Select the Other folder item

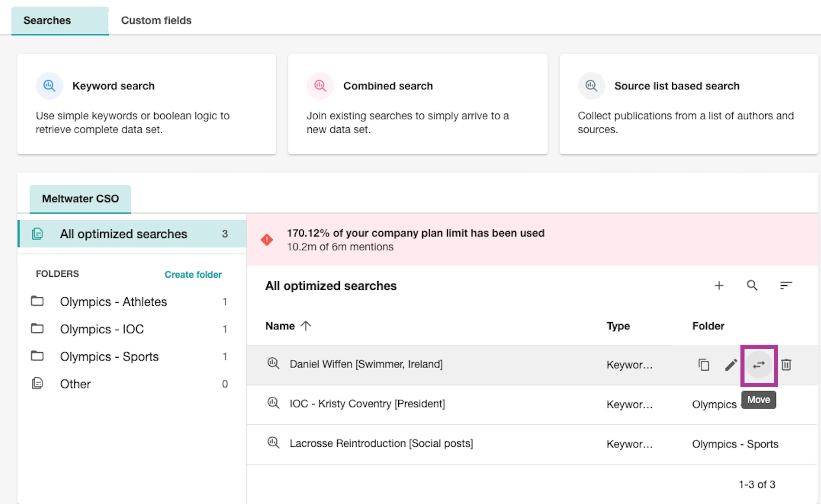tap(75, 384)
